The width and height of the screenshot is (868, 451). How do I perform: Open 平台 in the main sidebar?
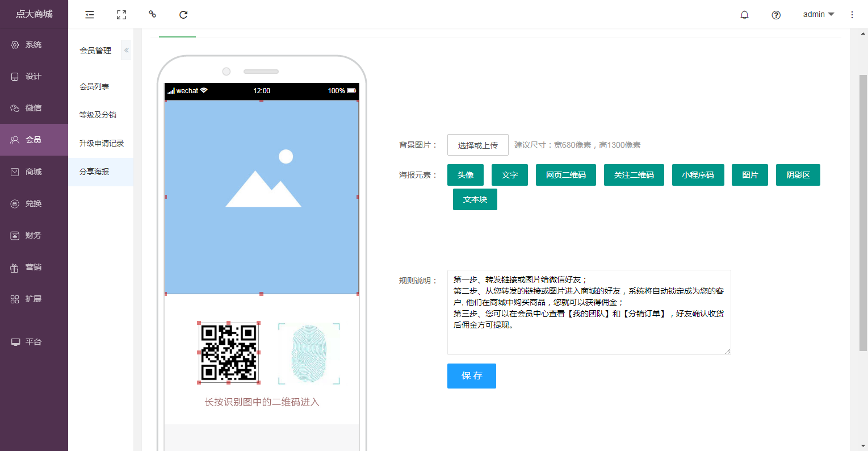pos(34,342)
